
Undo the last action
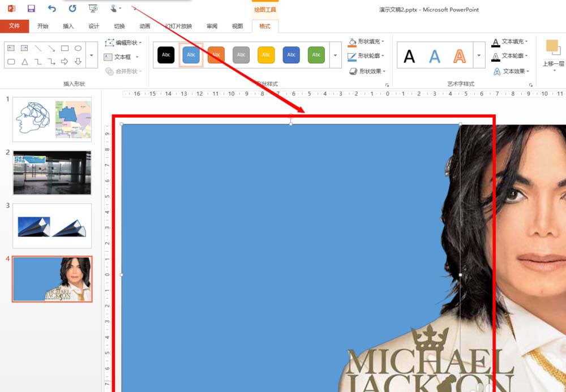[x=52, y=8]
